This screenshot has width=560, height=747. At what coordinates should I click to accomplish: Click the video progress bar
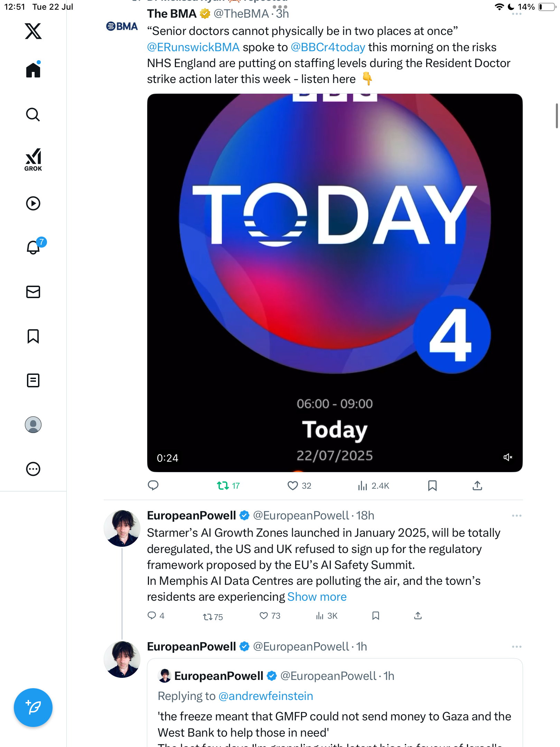335,471
